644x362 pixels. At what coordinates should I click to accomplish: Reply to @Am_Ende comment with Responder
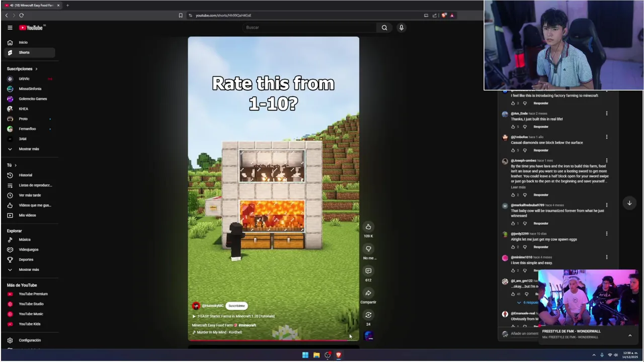pyautogui.click(x=541, y=127)
